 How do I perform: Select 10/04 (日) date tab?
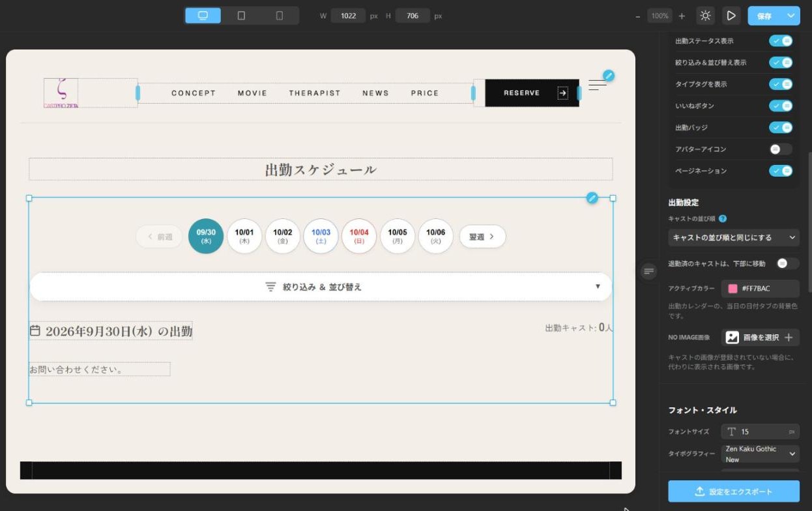point(359,236)
